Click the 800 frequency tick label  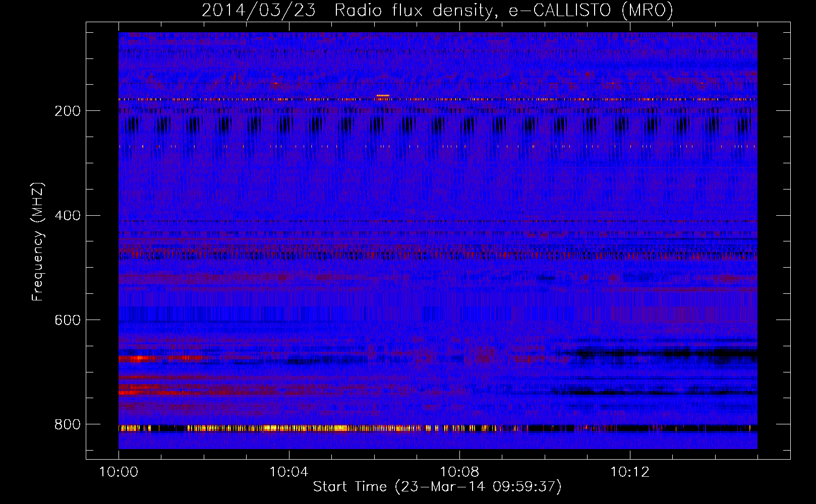[68, 425]
